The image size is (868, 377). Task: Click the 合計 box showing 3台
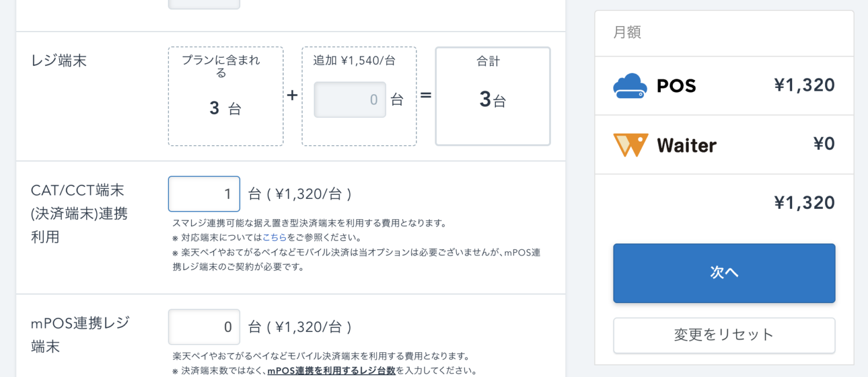pos(492,96)
